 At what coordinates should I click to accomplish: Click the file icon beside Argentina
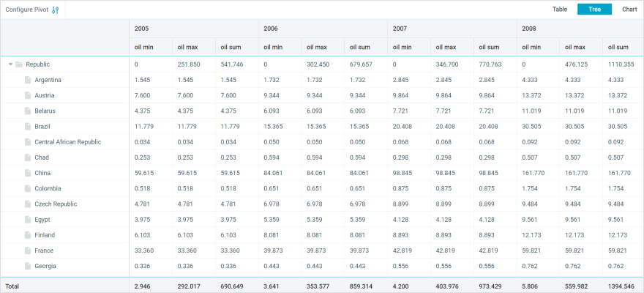click(x=29, y=80)
